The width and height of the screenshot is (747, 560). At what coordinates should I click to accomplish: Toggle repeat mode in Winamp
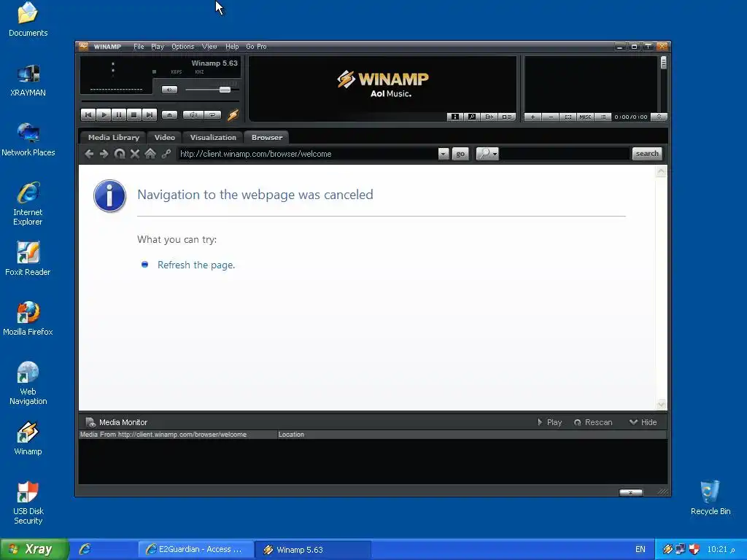[x=212, y=114]
